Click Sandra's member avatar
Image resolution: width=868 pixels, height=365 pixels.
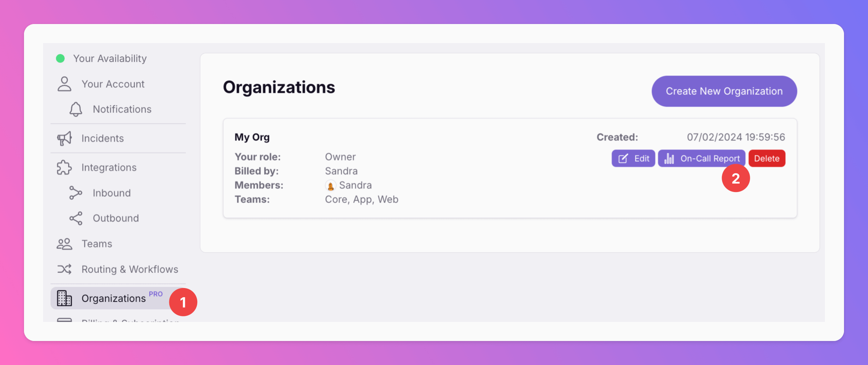click(331, 185)
